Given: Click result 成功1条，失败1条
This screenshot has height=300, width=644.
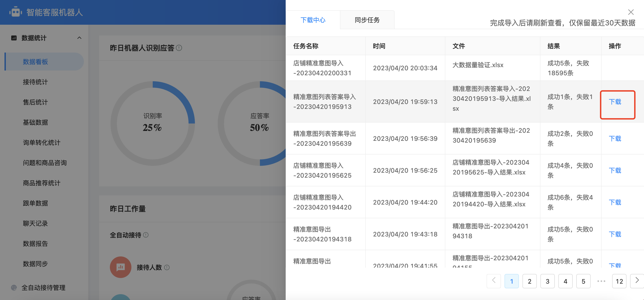Looking at the screenshot, I should 570,102.
